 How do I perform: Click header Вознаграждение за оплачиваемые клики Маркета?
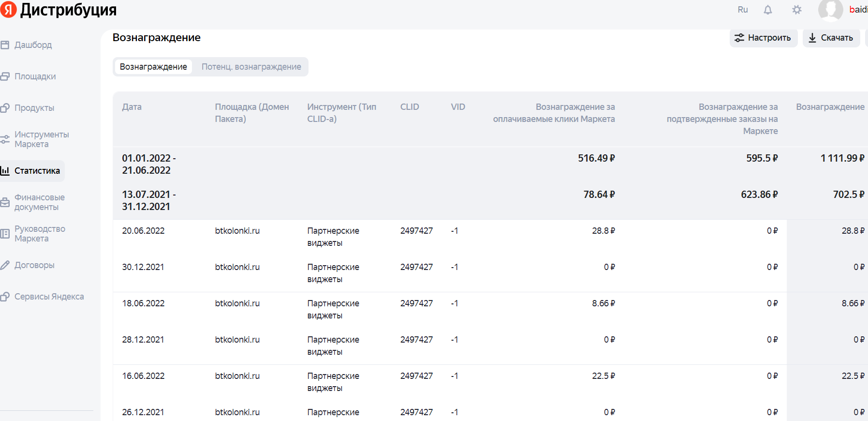coord(554,113)
